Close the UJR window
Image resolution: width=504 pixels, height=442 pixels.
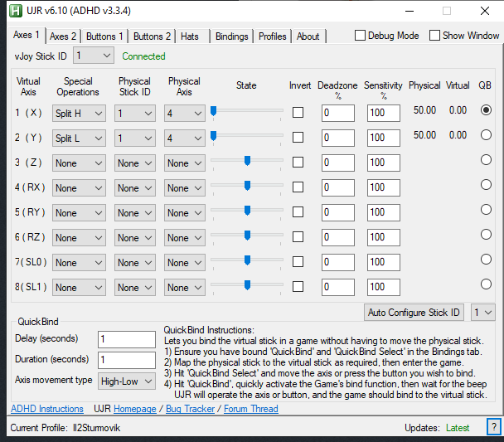[485, 11]
